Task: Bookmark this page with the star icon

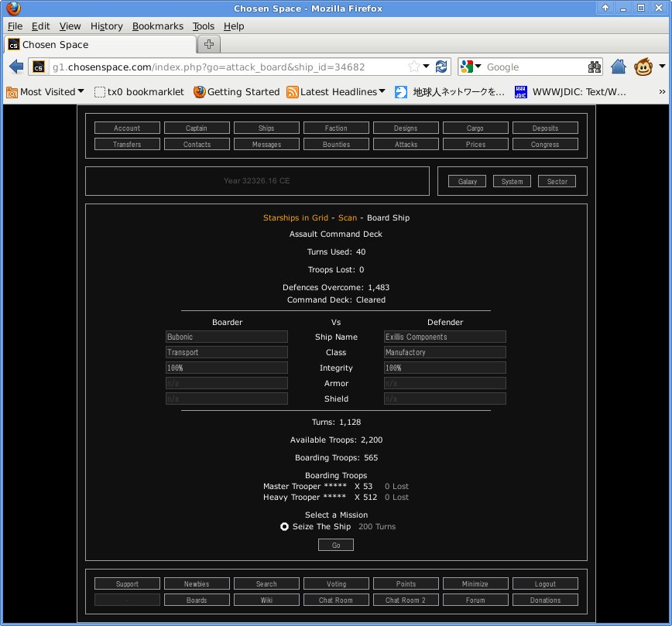Action: coord(414,67)
